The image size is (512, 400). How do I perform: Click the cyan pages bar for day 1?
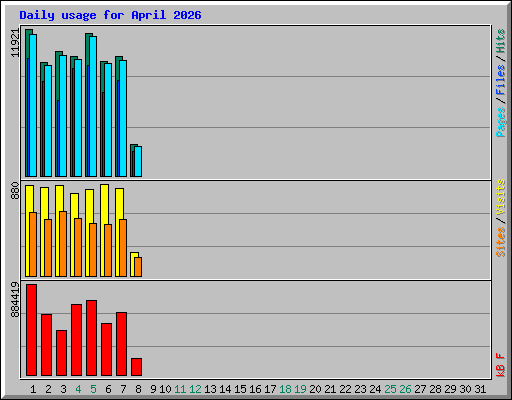(33, 105)
